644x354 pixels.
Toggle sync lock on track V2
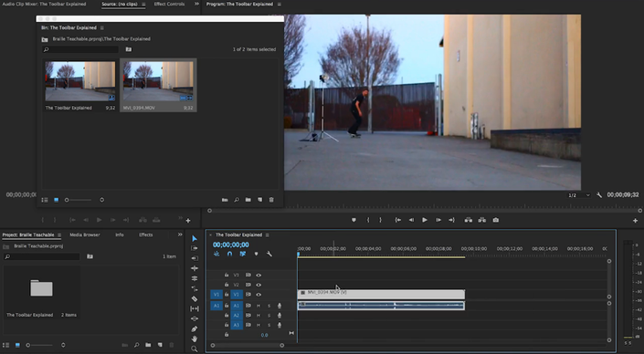[248, 285]
